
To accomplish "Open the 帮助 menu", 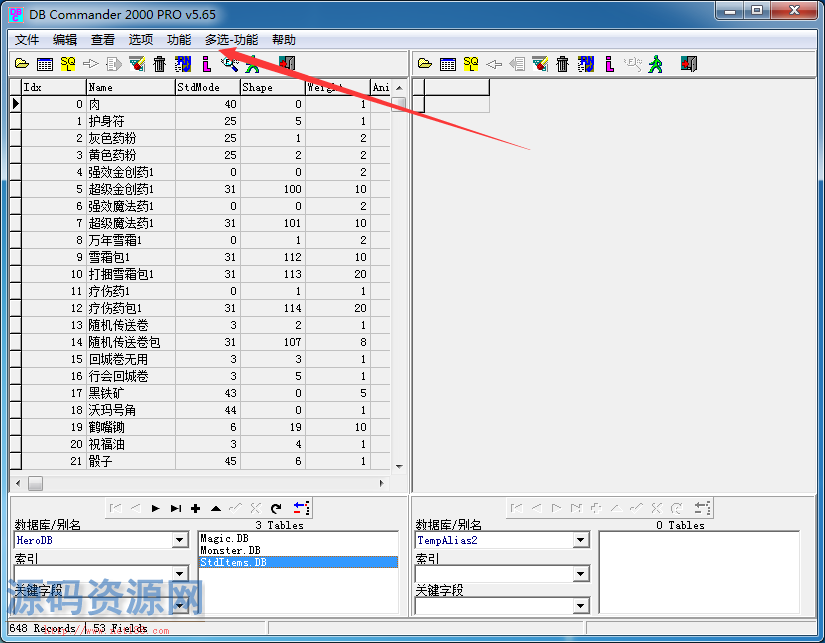I will tap(284, 39).
